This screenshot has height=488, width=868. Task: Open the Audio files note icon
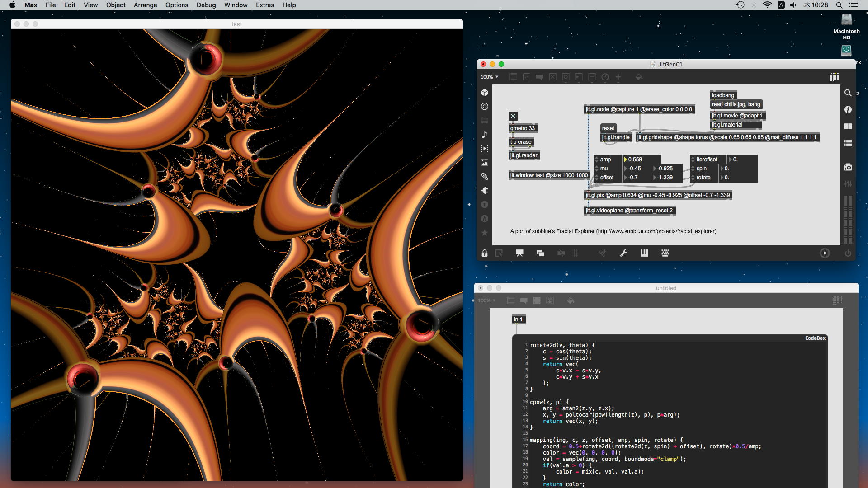click(485, 135)
